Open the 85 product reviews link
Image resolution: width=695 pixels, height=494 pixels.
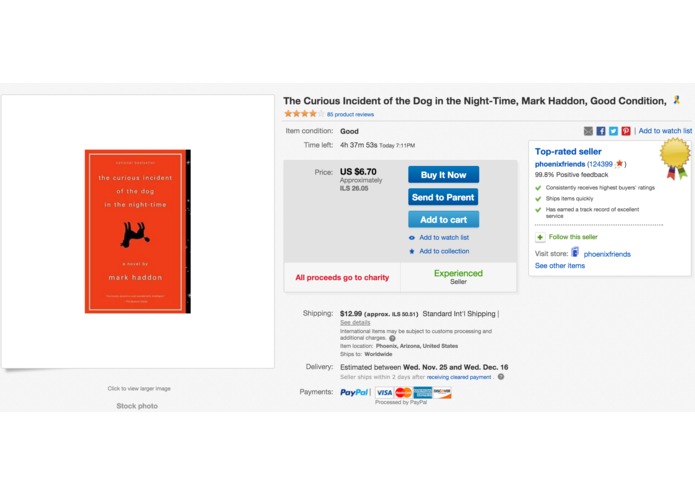click(351, 114)
